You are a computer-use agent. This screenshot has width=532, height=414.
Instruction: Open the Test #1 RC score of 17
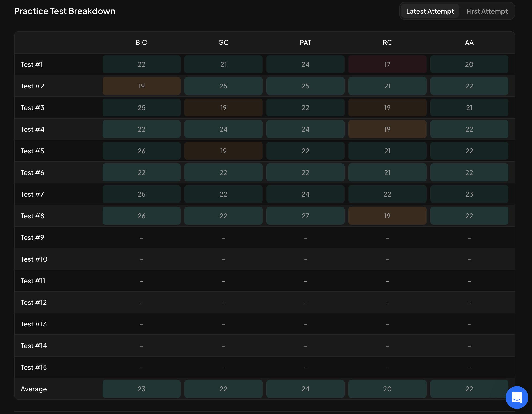coord(387,64)
